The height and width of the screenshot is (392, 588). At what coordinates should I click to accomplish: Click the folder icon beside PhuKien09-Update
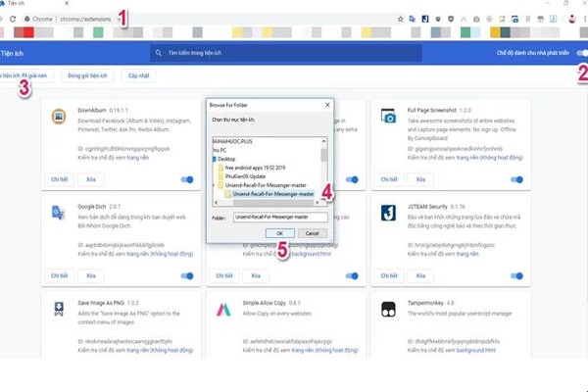220,176
